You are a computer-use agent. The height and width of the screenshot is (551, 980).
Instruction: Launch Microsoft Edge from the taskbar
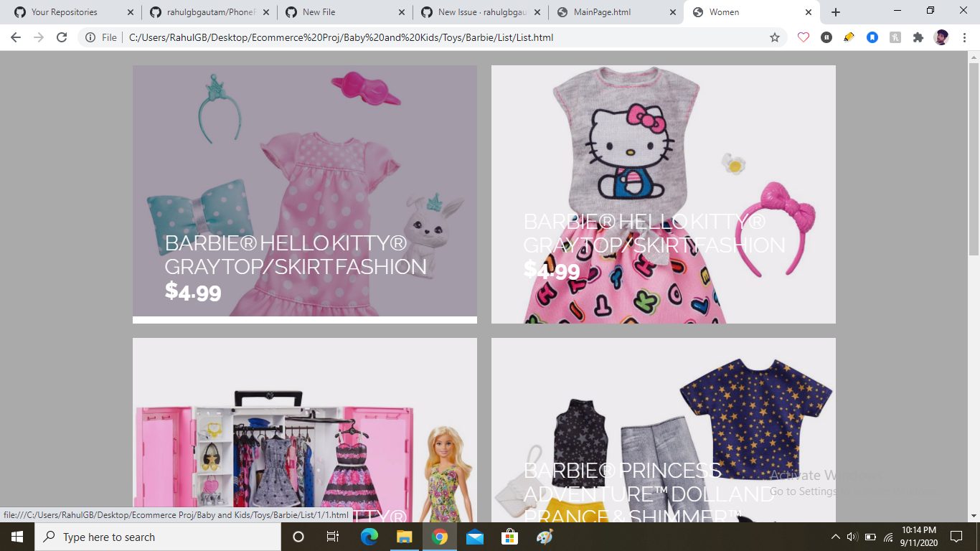pyautogui.click(x=369, y=537)
